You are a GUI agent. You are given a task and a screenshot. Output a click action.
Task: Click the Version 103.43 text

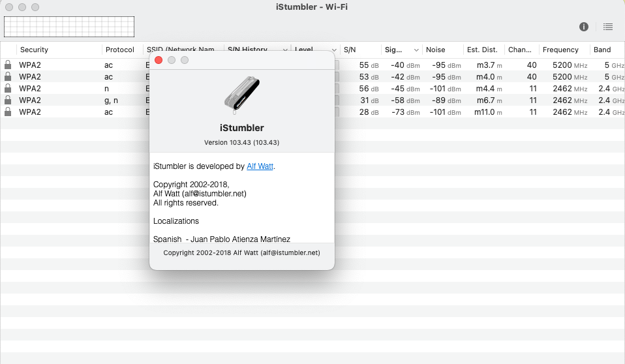click(x=241, y=142)
